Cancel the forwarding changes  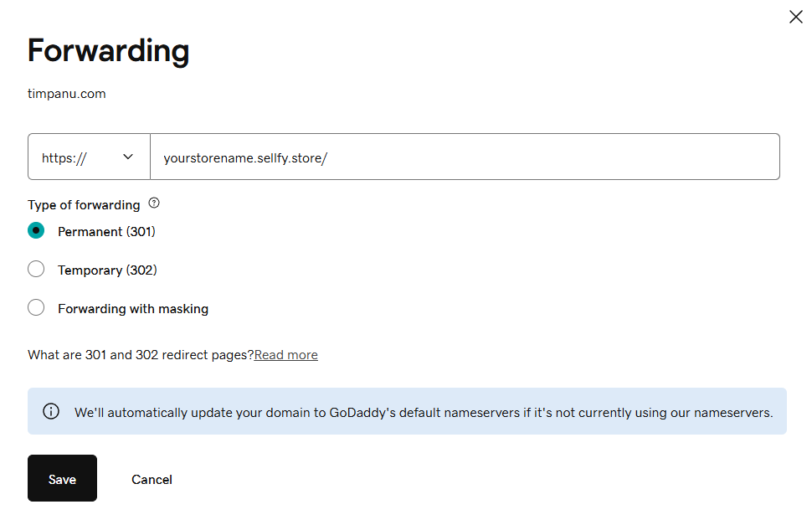coord(152,480)
